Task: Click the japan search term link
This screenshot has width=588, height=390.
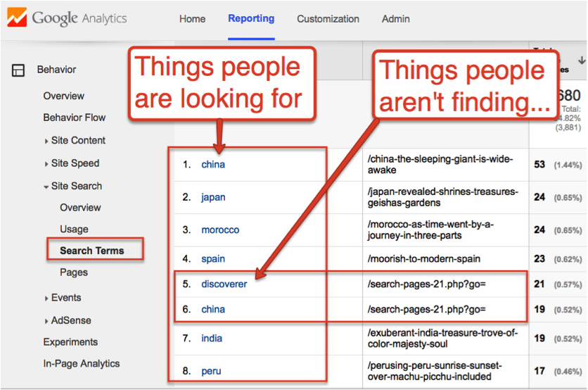Action: [x=213, y=197]
